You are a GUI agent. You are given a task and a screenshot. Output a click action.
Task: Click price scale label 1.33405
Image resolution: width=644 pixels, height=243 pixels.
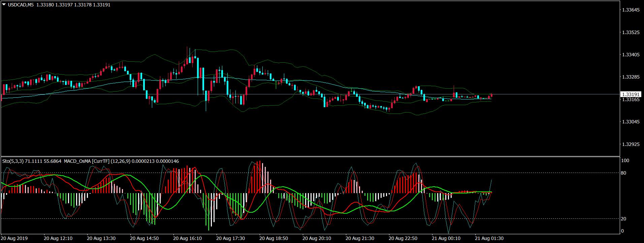(631, 55)
